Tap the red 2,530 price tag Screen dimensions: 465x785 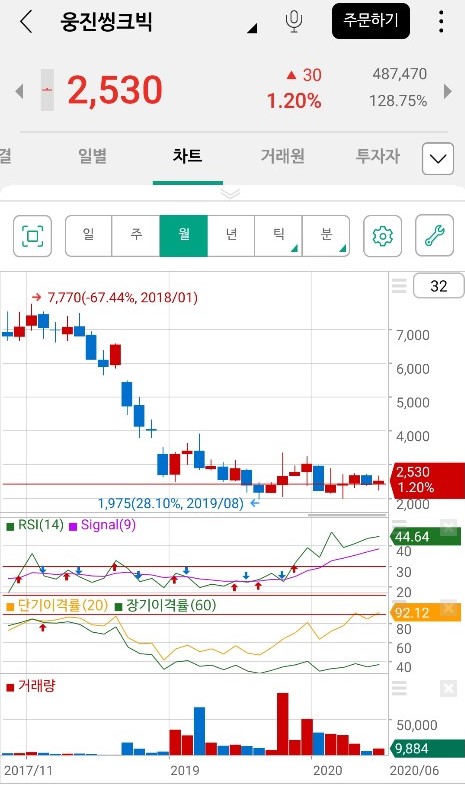click(429, 480)
